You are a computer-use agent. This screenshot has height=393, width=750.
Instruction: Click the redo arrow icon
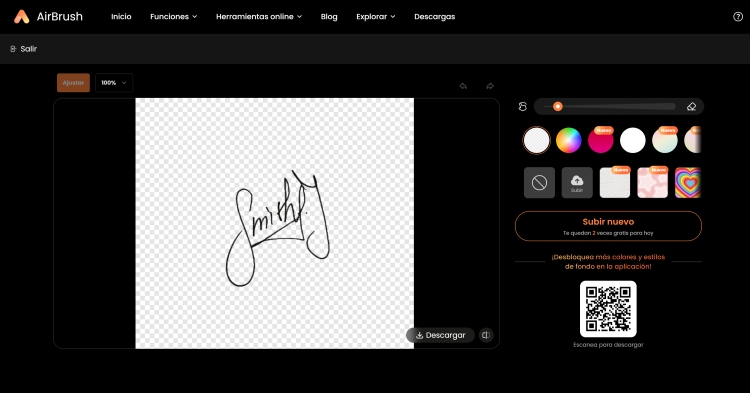coord(490,86)
